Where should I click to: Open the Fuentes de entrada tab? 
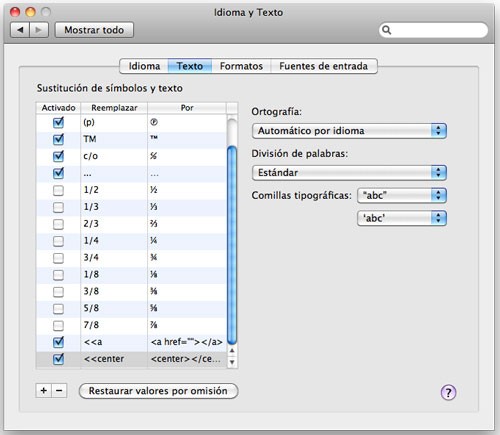[x=324, y=66]
